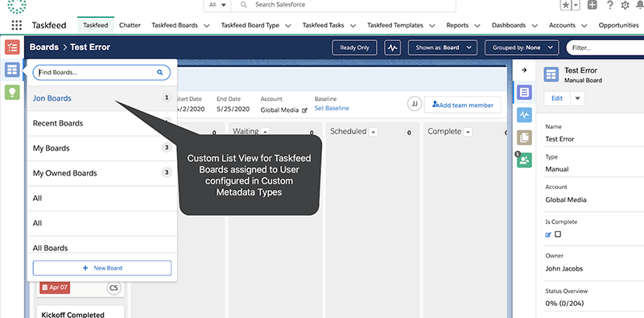Image resolution: width=644 pixels, height=318 pixels.
Task: Open the Global Media external link icon
Action: coord(304,110)
